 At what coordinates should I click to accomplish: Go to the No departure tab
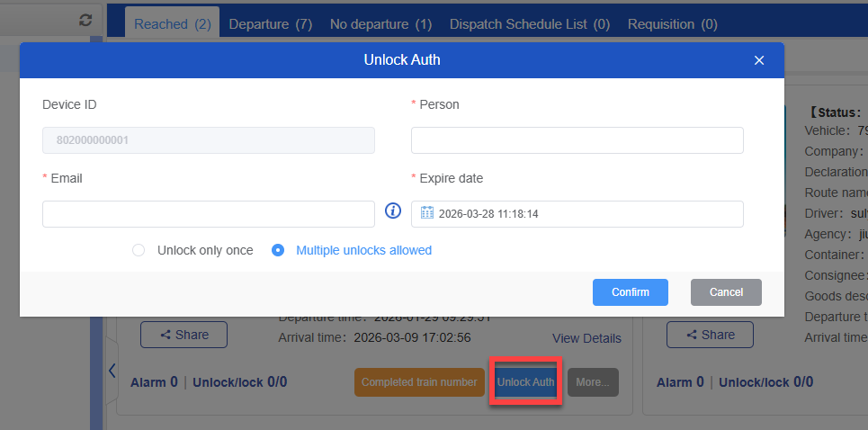point(380,24)
